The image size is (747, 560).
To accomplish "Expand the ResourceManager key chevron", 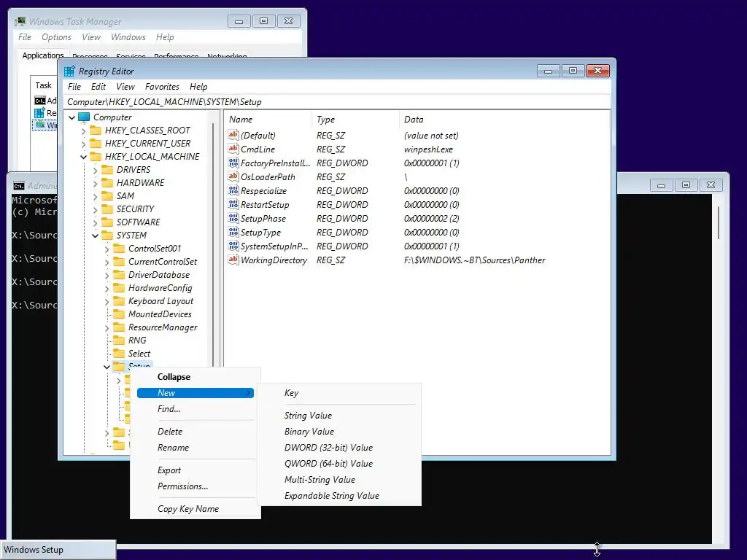I will point(107,327).
